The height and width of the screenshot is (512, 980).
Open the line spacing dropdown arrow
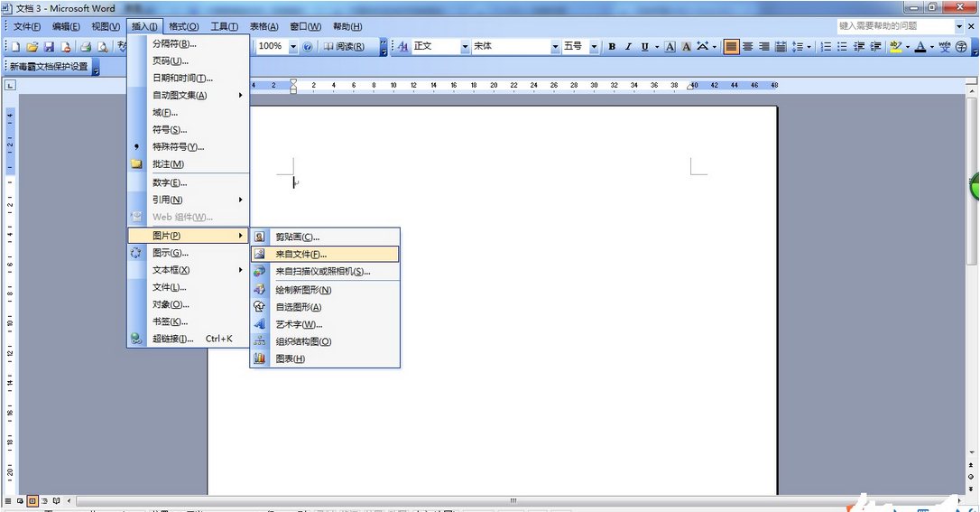coord(809,47)
